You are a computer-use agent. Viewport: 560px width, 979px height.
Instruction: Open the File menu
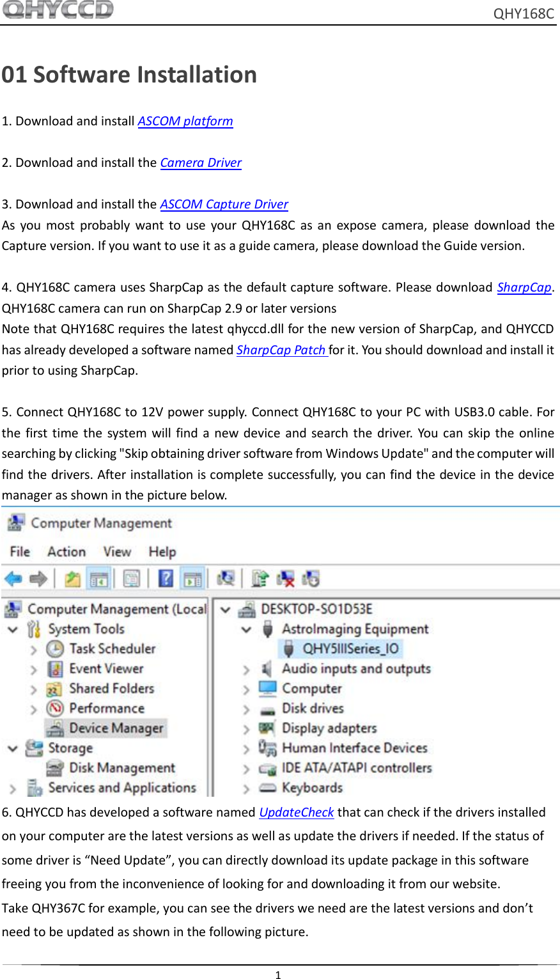pyautogui.click(x=20, y=551)
